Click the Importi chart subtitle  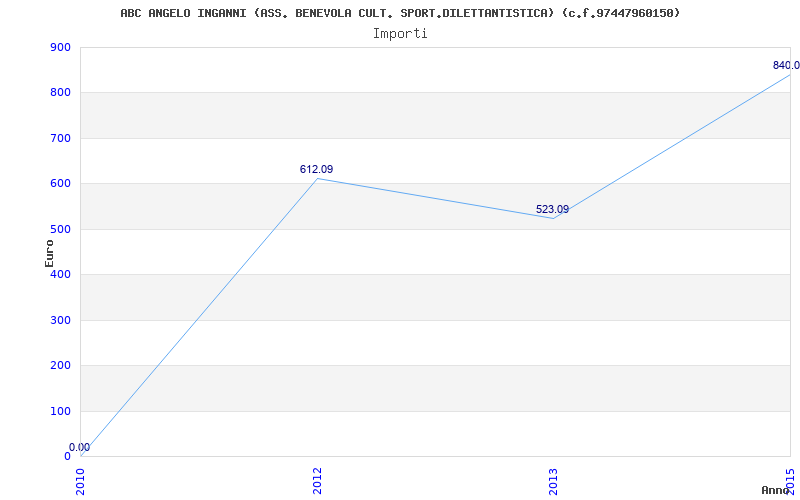coord(400,34)
